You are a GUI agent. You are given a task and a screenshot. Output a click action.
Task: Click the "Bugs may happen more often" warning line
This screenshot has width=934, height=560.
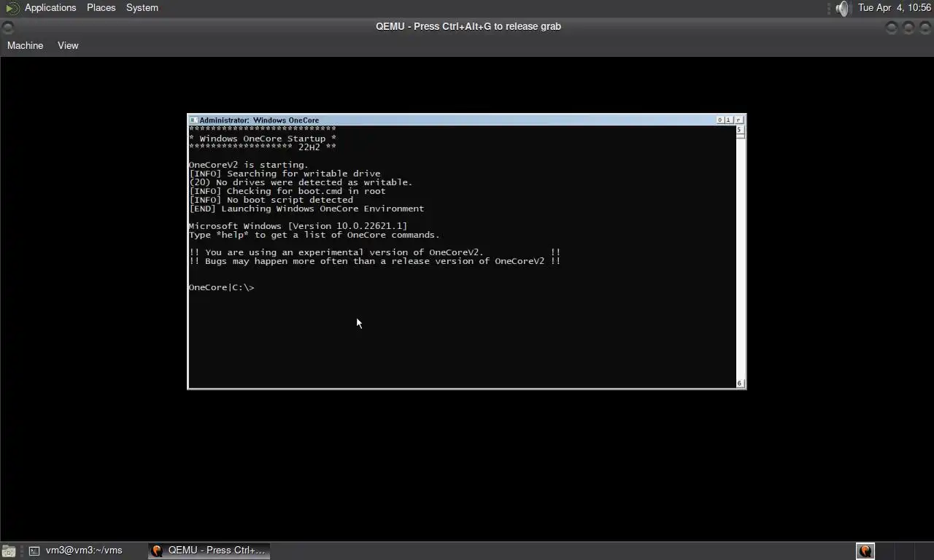coord(374,261)
